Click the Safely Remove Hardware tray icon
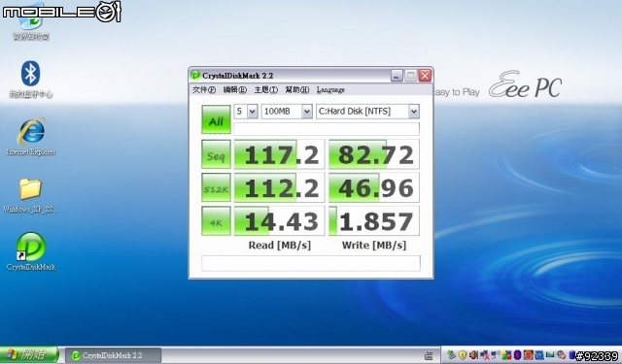This screenshot has width=622, height=364. tap(452, 354)
